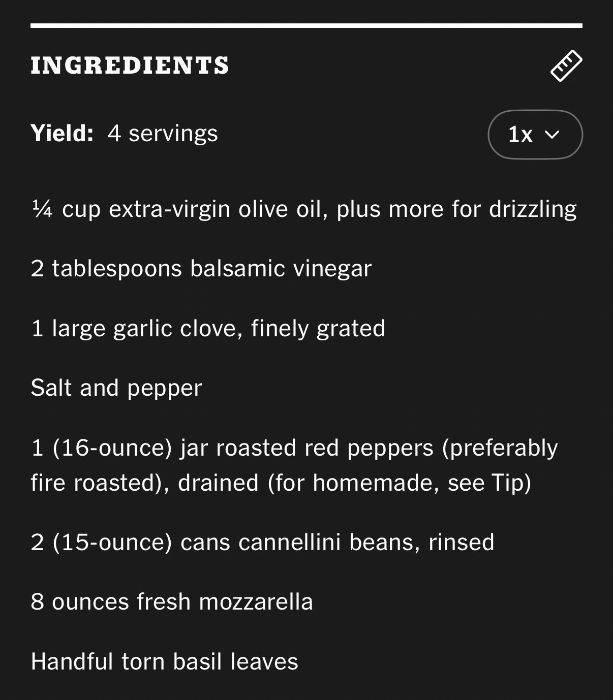Tap the balsamic vinegar ingredient line
The width and height of the screenshot is (613, 700).
tap(201, 269)
